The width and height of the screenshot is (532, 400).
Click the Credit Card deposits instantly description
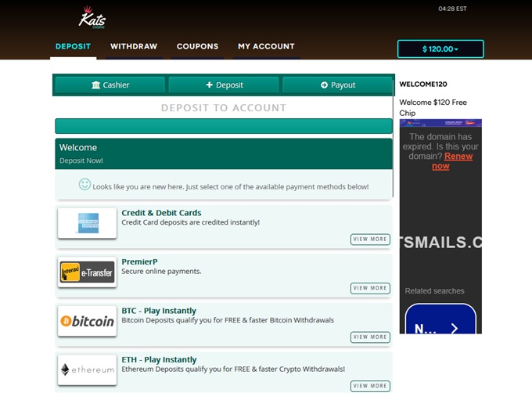click(x=191, y=222)
